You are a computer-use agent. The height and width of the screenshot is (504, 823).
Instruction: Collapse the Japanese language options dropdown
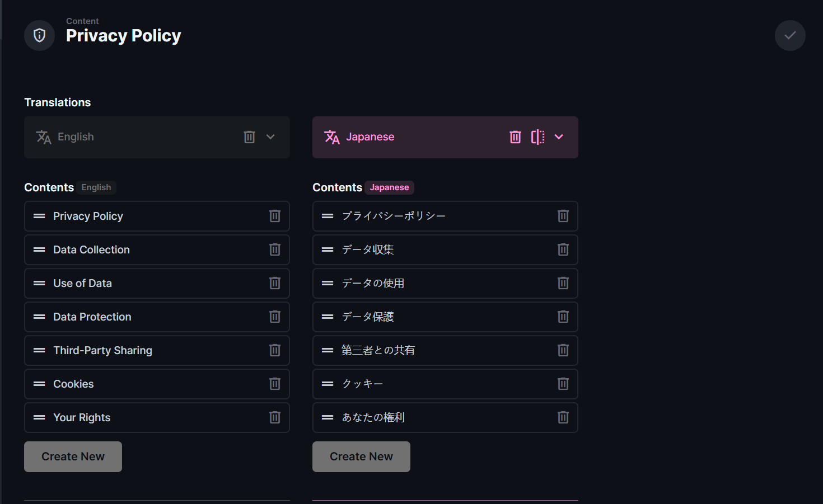tap(559, 136)
